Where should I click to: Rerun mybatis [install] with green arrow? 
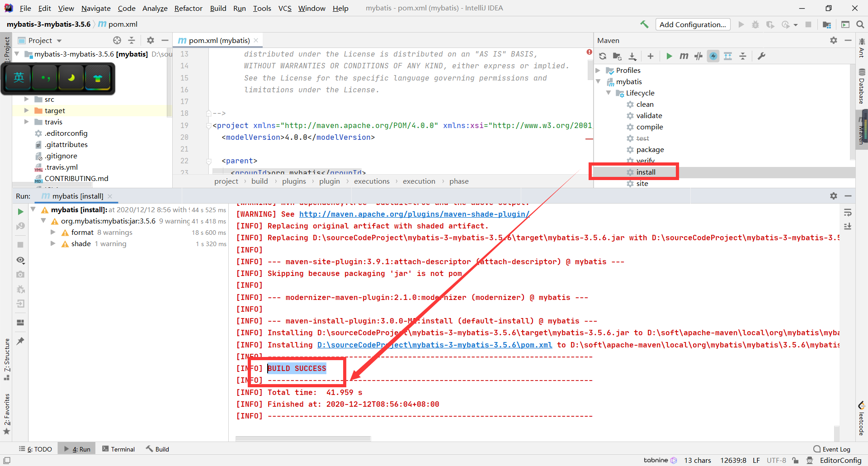click(20, 211)
